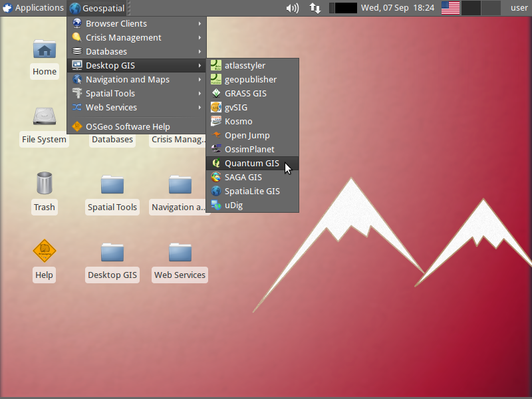Click the OssimPlanet icon

pyautogui.click(x=215, y=149)
